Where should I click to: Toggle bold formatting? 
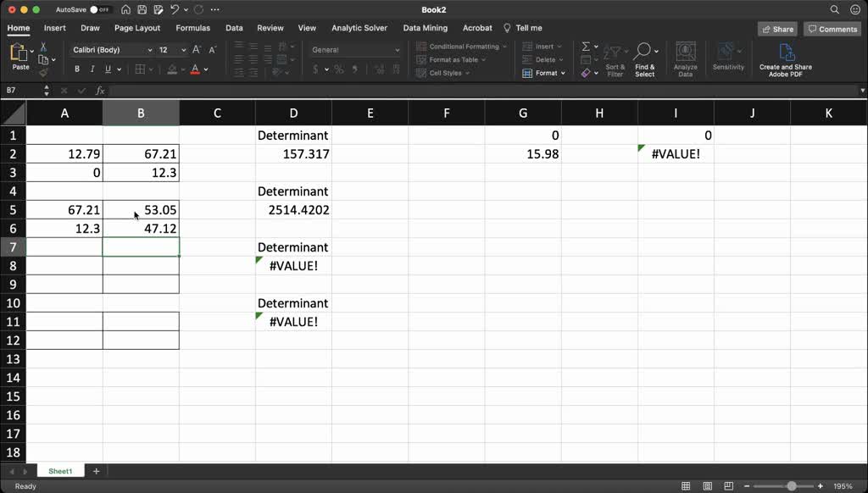pos(76,68)
